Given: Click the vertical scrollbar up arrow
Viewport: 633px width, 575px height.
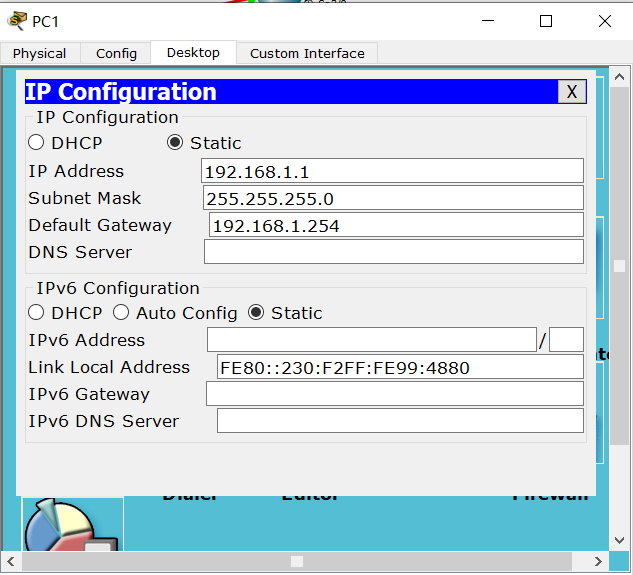Looking at the screenshot, I should 620,77.
